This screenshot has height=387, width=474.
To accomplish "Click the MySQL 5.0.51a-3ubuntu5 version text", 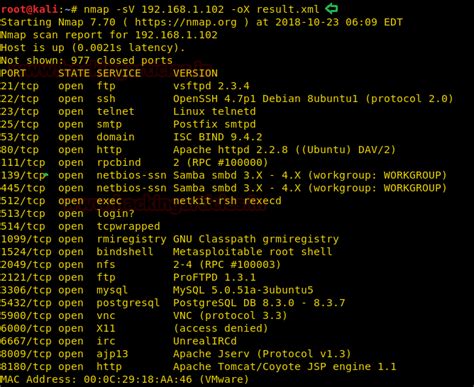I will pos(243,290).
